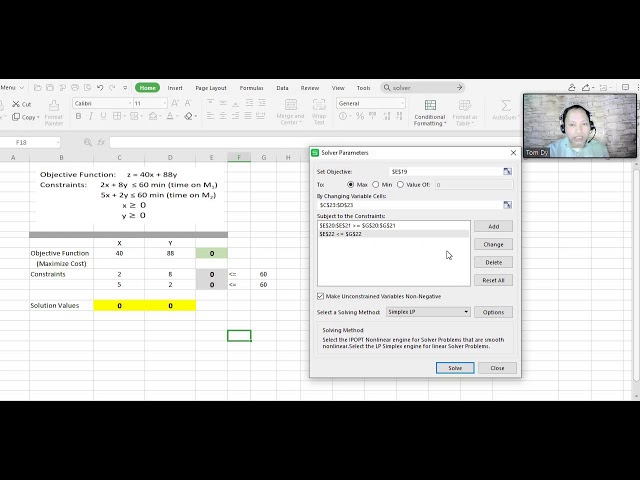Click the Change constraint button
The image size is (640, 480).
[493, 244]
